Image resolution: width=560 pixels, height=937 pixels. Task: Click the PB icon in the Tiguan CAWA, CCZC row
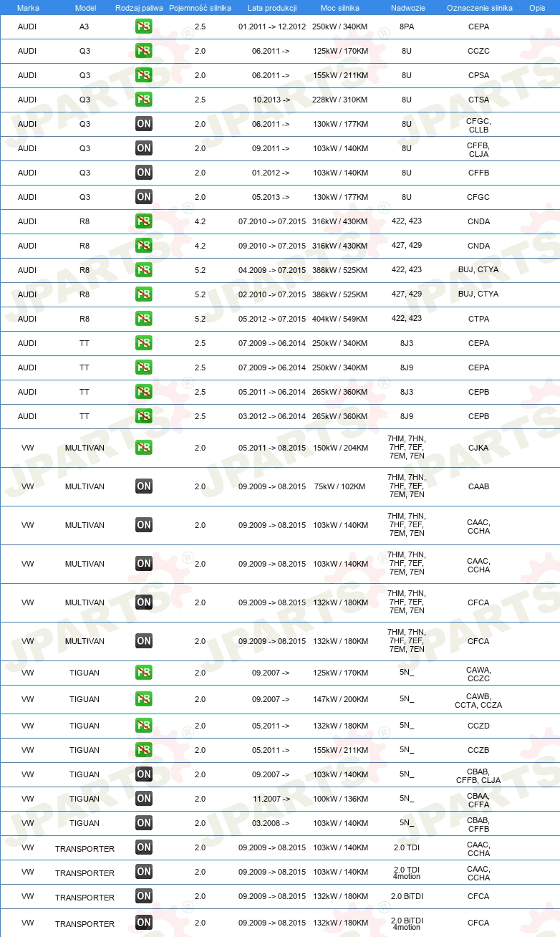point(144,673)
